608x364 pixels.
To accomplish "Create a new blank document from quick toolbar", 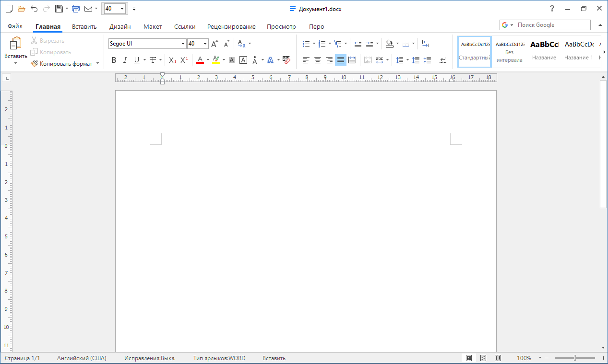I will [8, 9].
